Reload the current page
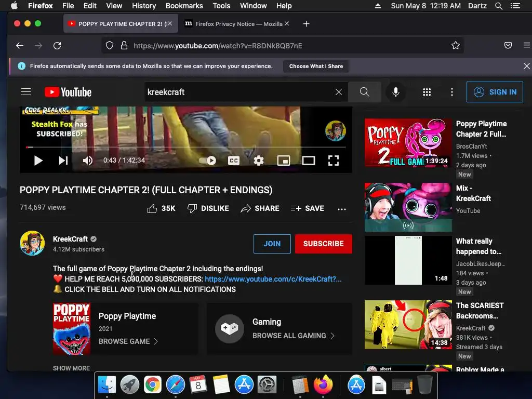Screen dimensions: 532x399 (57, 46)
